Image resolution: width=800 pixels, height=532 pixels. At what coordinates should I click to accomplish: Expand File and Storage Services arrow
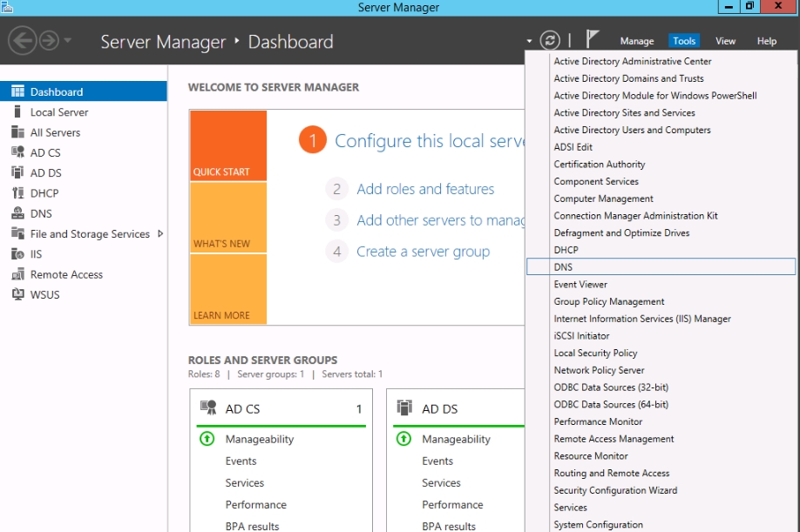tap(160, 234)
